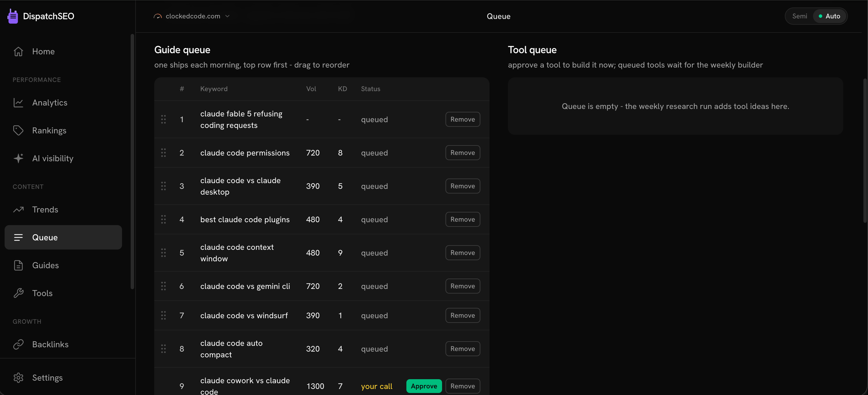Select Guides in the sidebar

[x=63, y=265]
